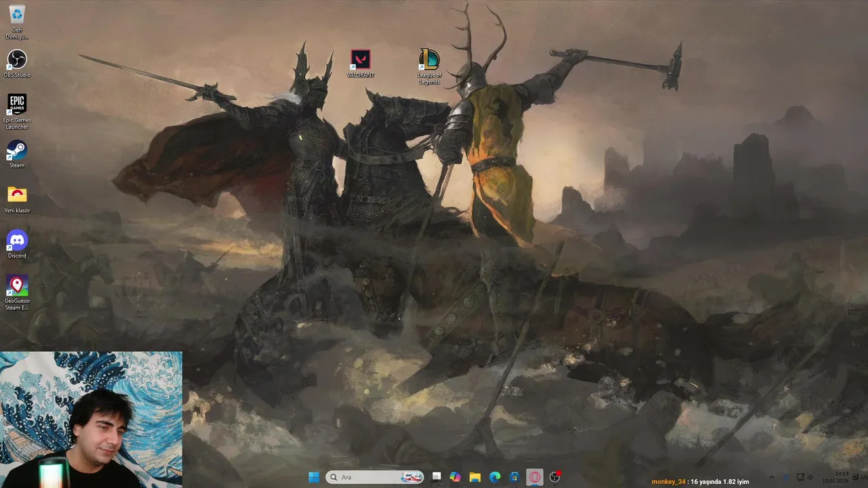Open network status in system tray

[800, 477]
